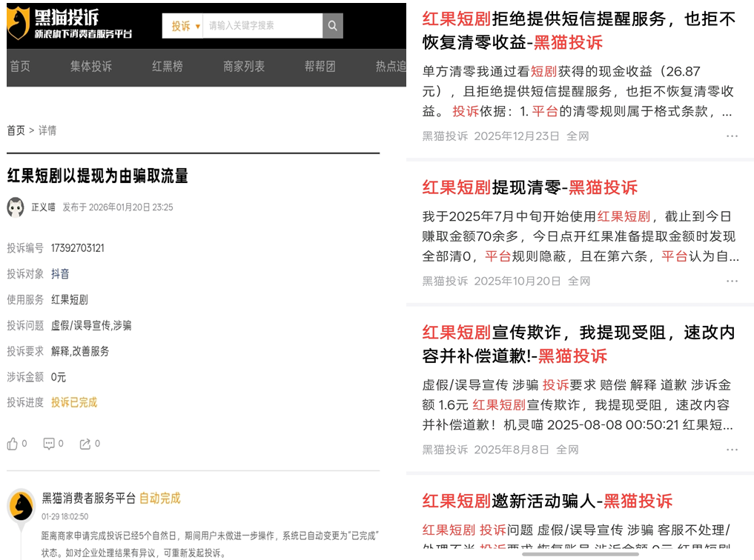Click the snippet starting 我于2025年7月中旬
The width and height of the screenshot is (754, 560).
click(x=581, y=236)
